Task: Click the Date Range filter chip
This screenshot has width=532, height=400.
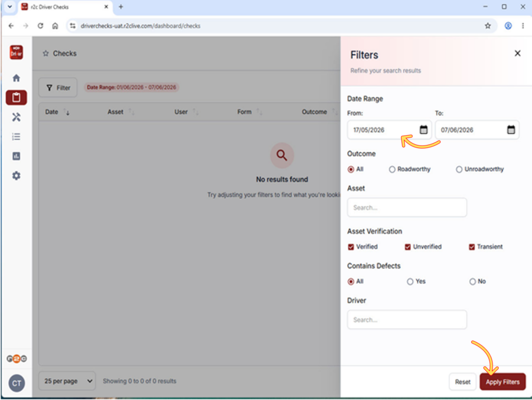Action: [x=131, y=87]
